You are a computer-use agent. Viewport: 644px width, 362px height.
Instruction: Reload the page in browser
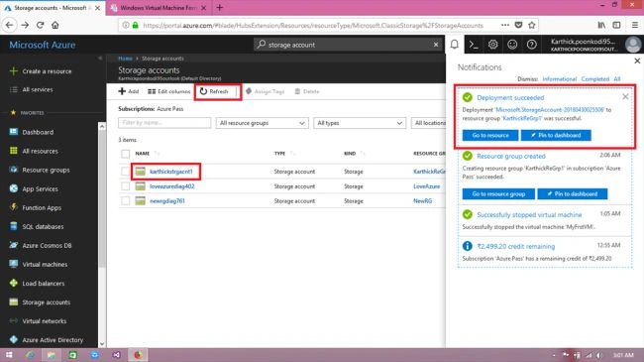coord(40,25)
